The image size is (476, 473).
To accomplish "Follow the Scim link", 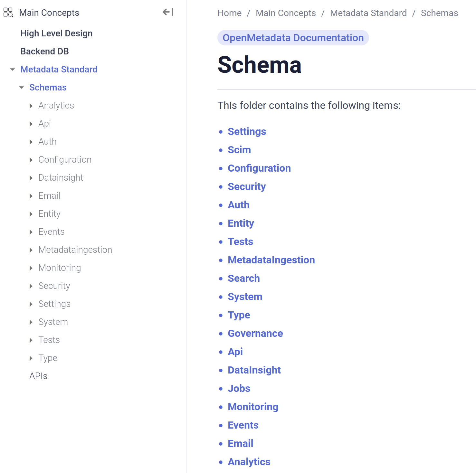I will [x=239, y=150].
